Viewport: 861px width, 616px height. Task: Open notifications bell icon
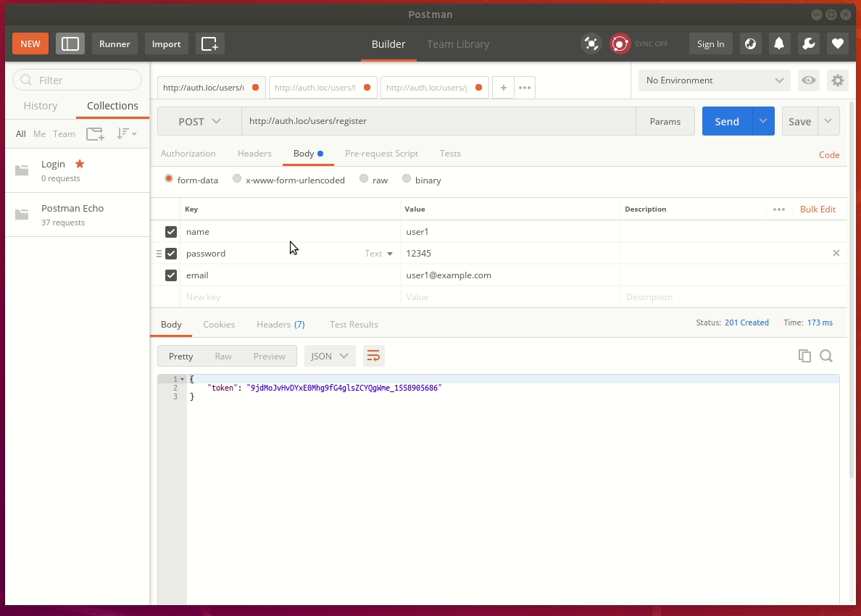pyautogui.click(x=779, y=44)
